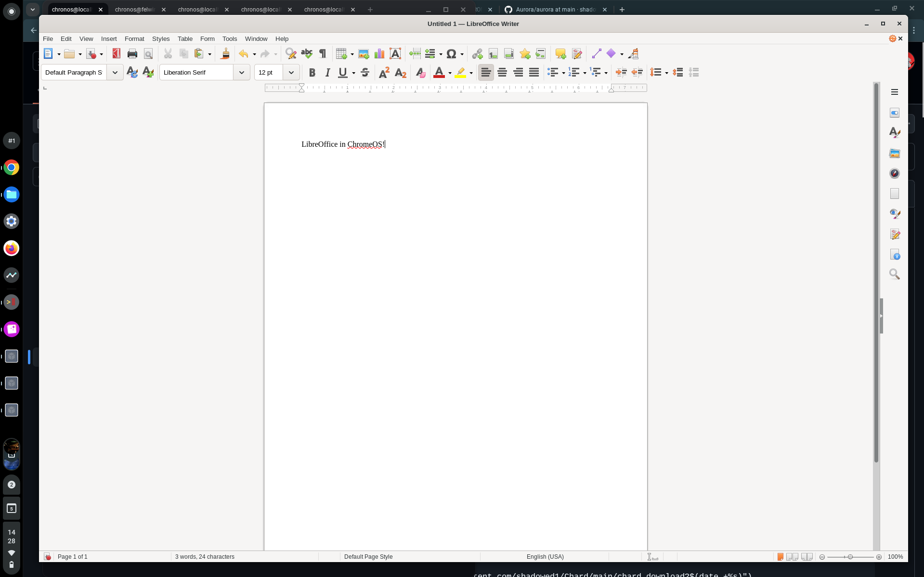Toggle formatting marks (pilcrow)
Viewport: 924px width, 577px height.
pyautogui.click(x=323, y=54)
